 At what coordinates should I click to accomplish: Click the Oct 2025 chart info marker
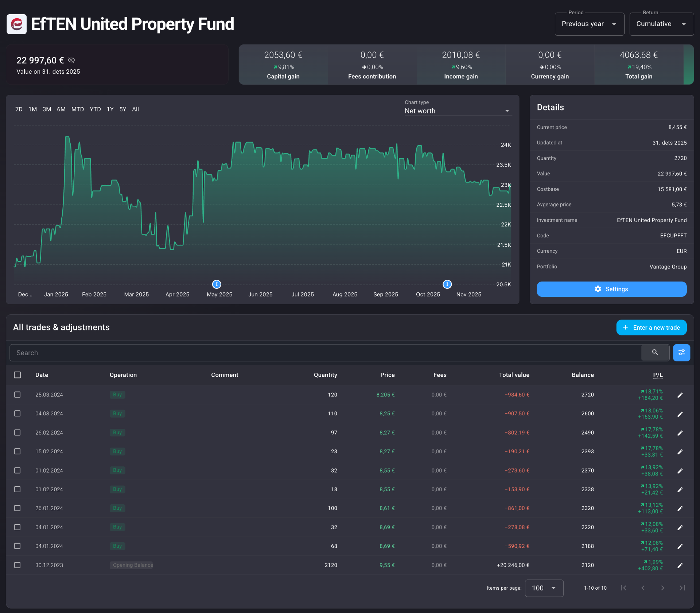pos(447,284)
